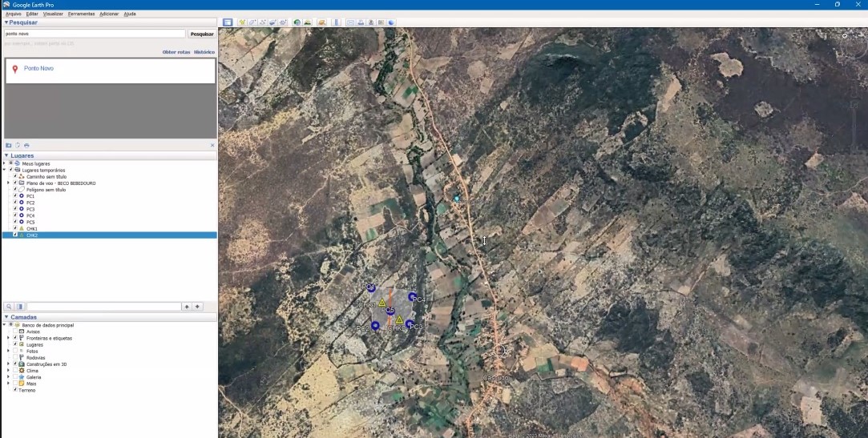The height and width of the screenshot is (438, 868).
Task: Click View in Google Maps icon
Action: (x=381, y=22)
